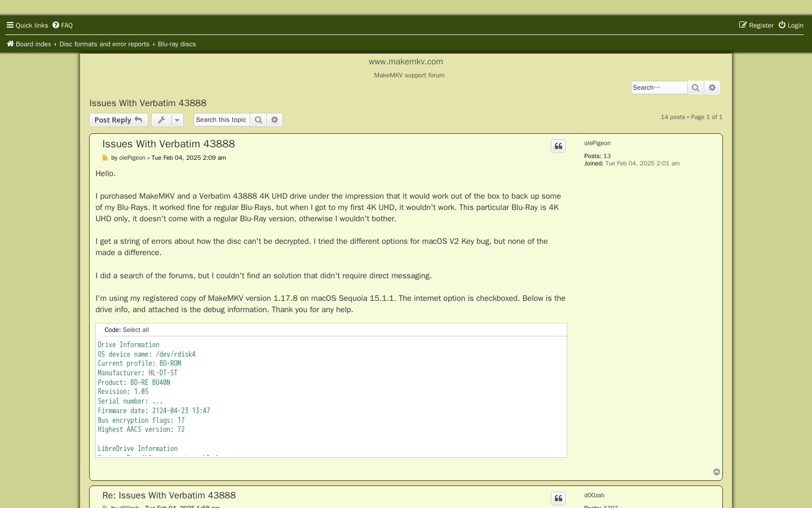The width and height of the screenshot is (812, 508).
Task: Click the post date 'Tue Feb 04, 2025 2:09 am'
Action: coord(188,158)
